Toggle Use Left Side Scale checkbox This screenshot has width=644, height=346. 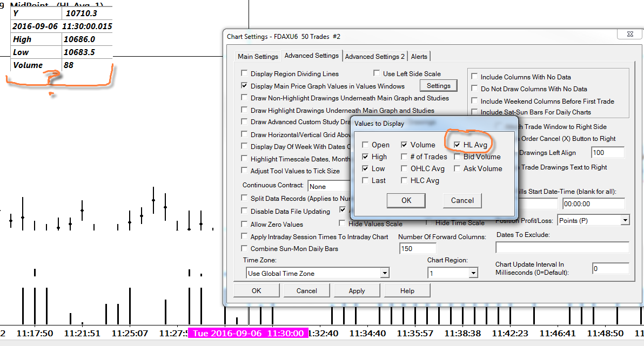[377, 74]
